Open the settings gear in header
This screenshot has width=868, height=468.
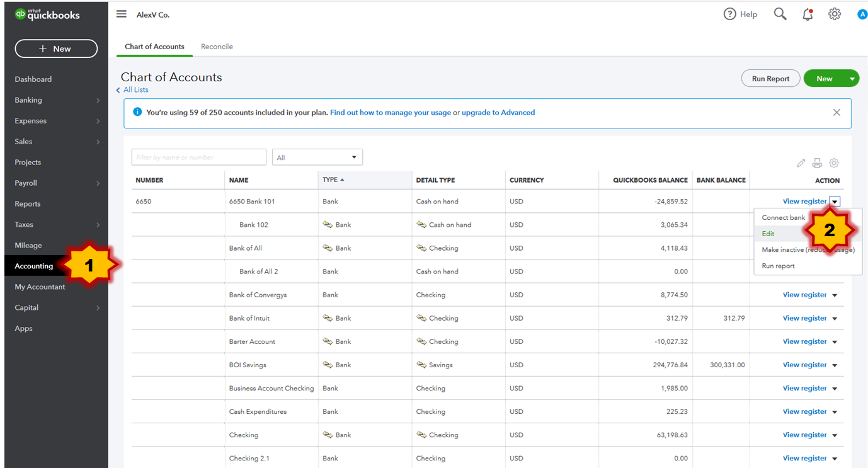835,14
